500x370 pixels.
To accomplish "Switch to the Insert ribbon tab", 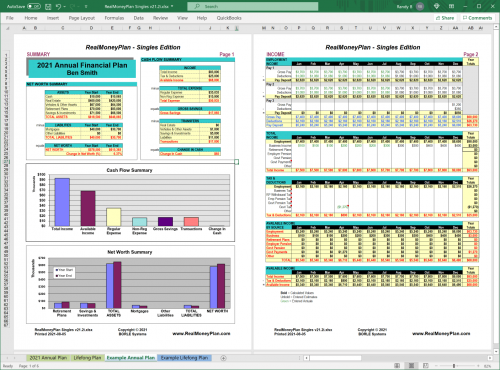I will tap(53, 18).
